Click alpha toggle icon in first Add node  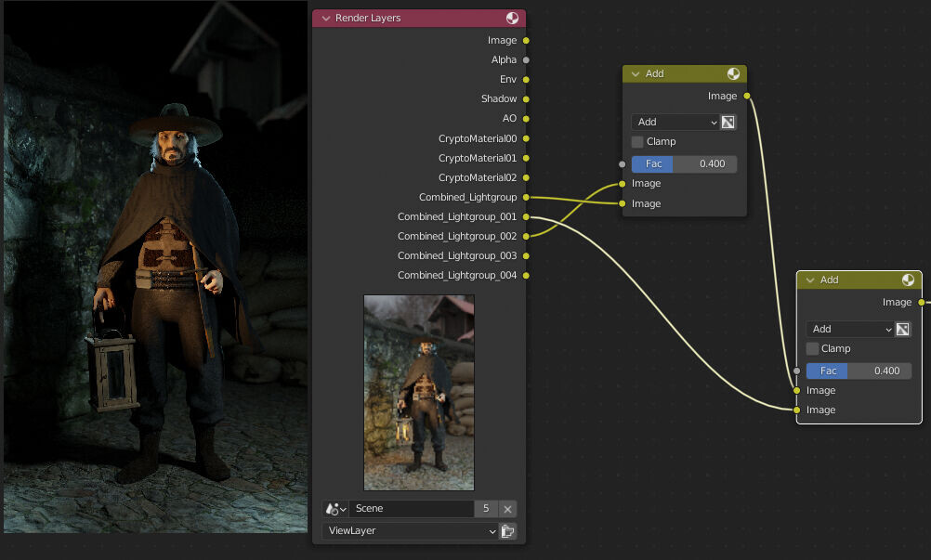tap(728, 123)
